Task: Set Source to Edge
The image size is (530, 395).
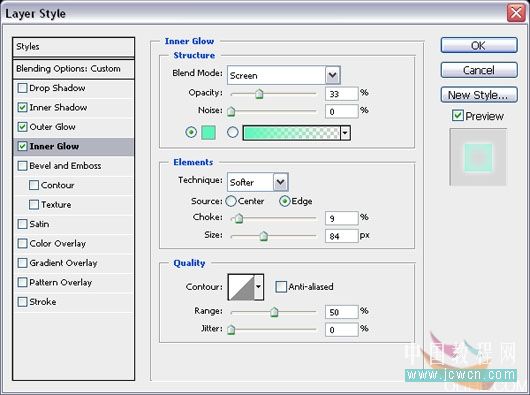Action: [285, 201]
